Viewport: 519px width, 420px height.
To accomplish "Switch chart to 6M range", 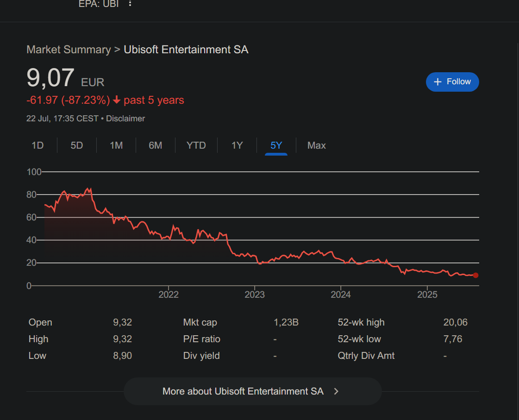I will (156, 145).
